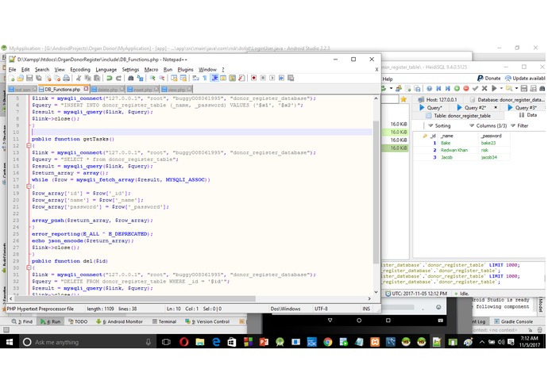Screen dimensions: 552x392
Task: Click the Open file icon in Notepad++
Action: (21, 78)
